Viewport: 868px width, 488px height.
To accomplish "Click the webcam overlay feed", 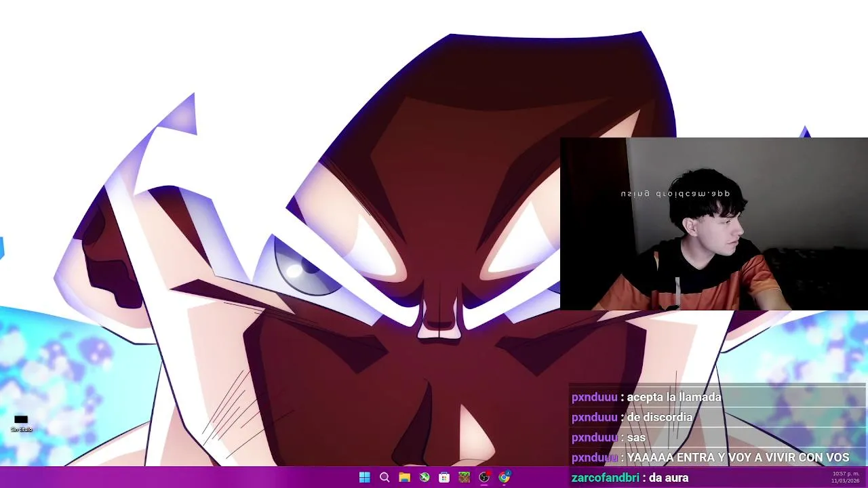I will 714,224.
